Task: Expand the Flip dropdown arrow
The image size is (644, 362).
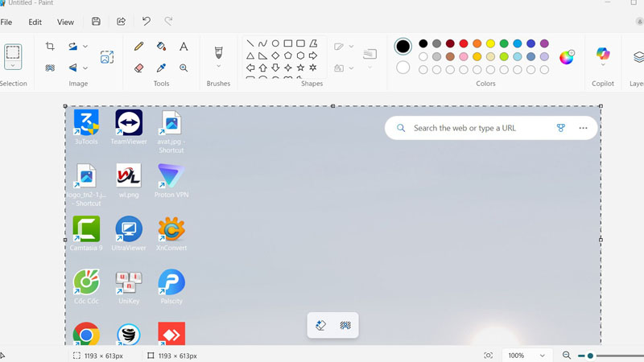Action: 85,68
